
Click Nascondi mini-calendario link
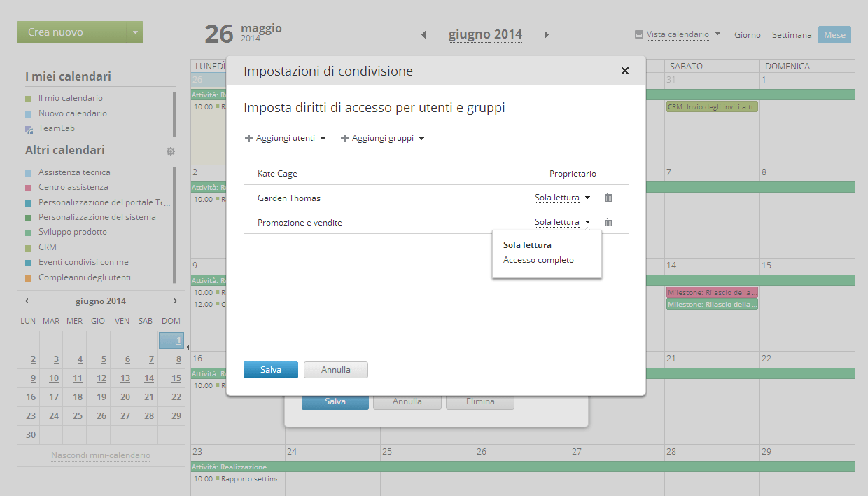click(x=101, y=456)
